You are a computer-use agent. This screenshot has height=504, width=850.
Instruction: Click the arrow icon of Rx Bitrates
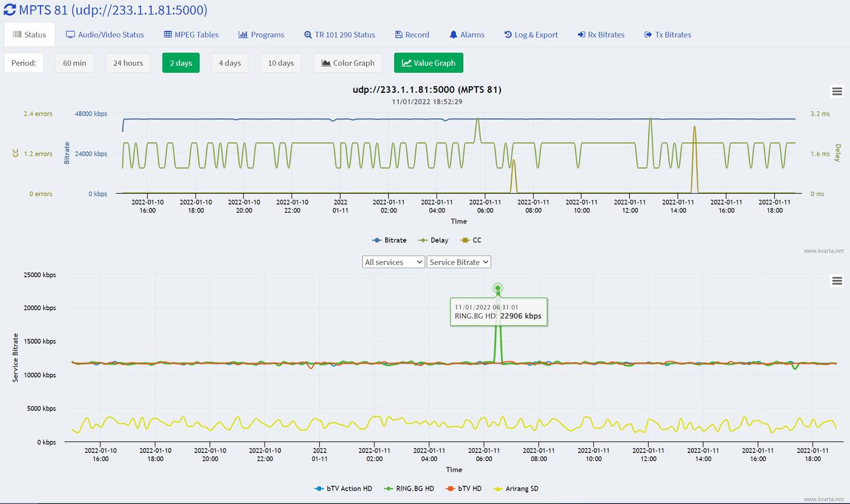[x=582, y=35]
